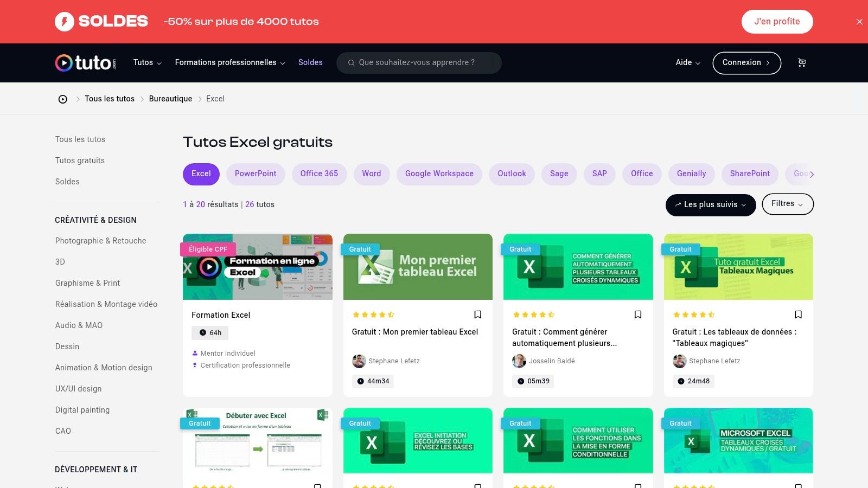This screenshot has height=488, width=868.
Task: Expand the Tutos menu
Action: pos(148,63)
